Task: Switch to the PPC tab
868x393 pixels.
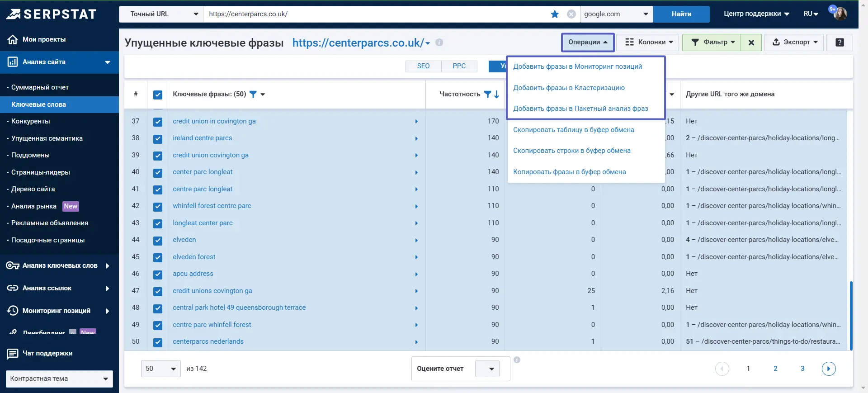Action: click(459, 66)
